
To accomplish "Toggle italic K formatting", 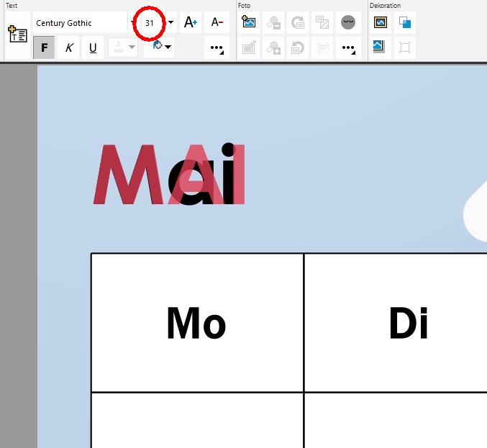I will pos(68,47).
